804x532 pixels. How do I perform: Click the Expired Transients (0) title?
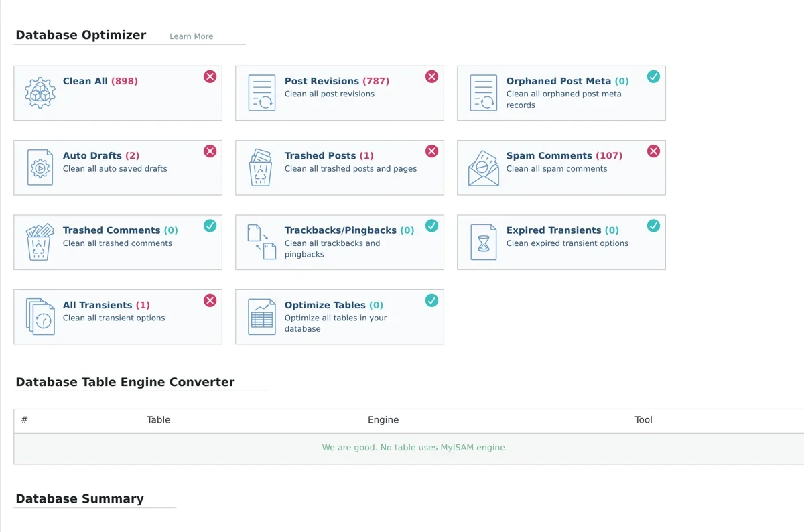click(563, 230)
